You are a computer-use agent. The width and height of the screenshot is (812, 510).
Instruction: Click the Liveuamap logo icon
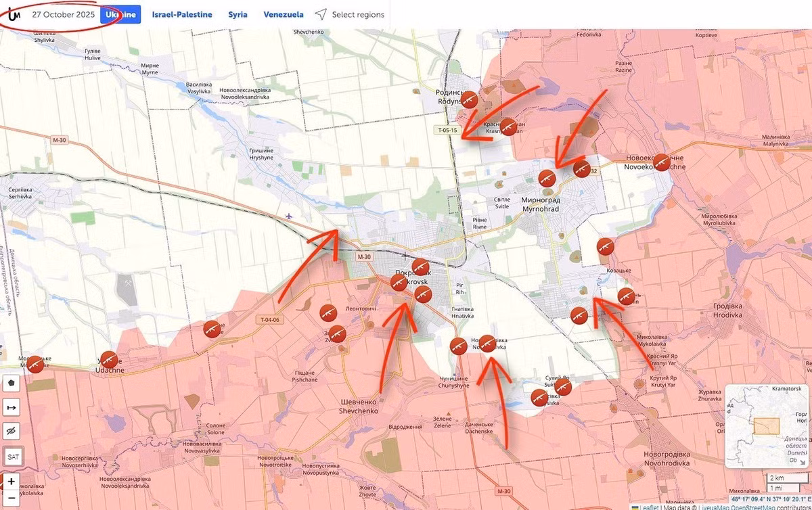click(x=12, y=14)
